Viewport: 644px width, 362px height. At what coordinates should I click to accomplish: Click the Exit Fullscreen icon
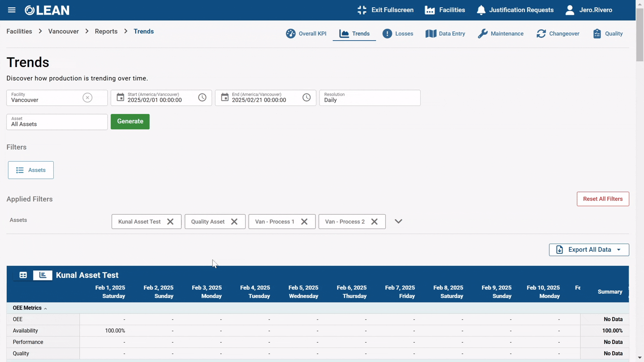click(x=362, y=10)
